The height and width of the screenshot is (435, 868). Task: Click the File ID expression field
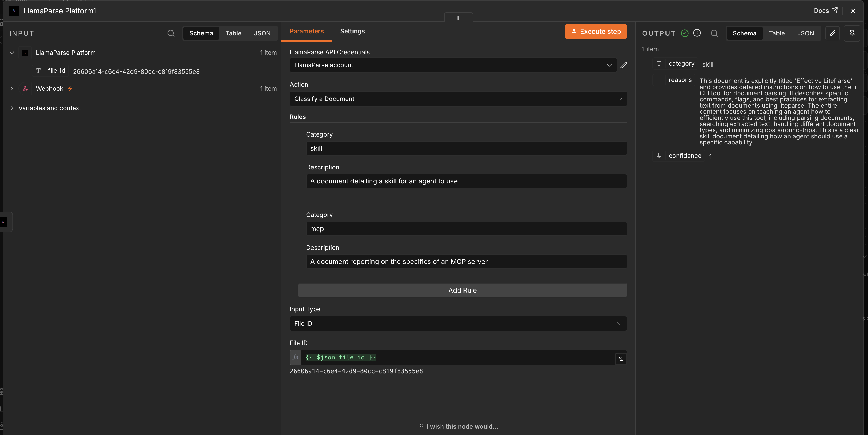[x=458, y=357]
